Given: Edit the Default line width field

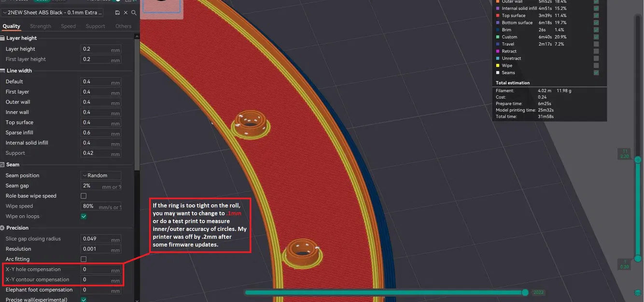Looking at the screenshot, I should pyautogui.click(x=100, y=82).
